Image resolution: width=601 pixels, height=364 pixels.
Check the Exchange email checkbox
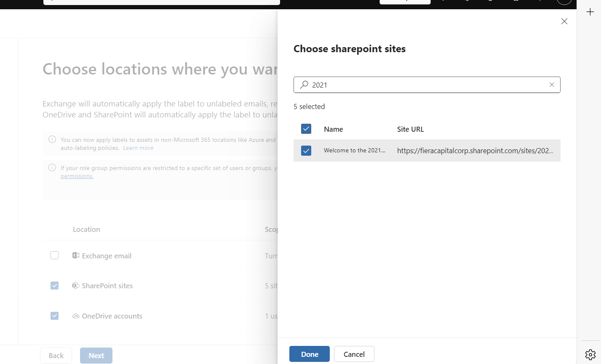pos(54,255)
